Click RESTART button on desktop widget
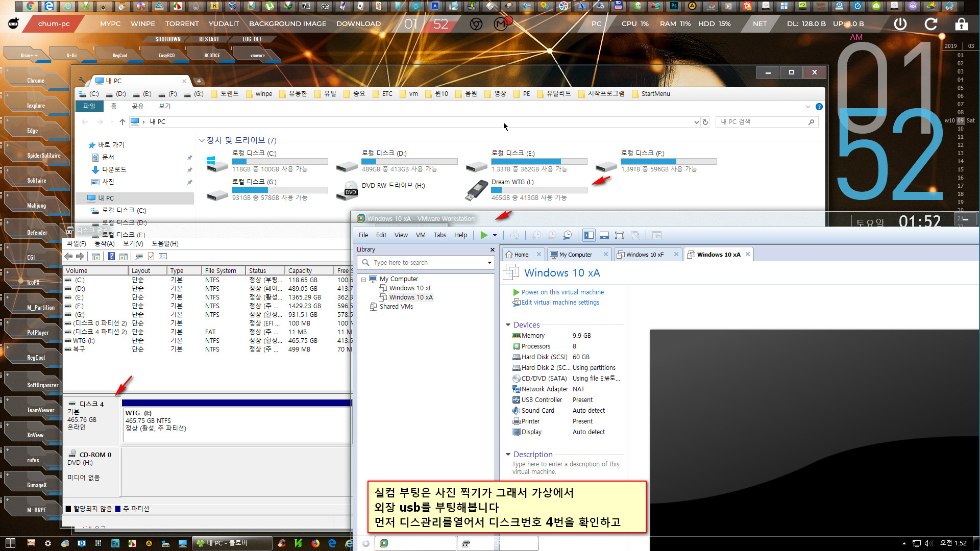Viewport: 980px width, 551px height. pyautogui.click(x=209, y=39)
